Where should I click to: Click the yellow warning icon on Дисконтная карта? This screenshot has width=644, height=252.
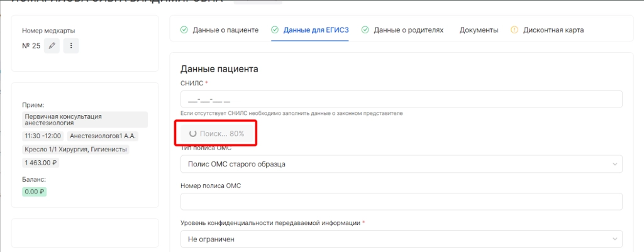[x=514, y=30]
